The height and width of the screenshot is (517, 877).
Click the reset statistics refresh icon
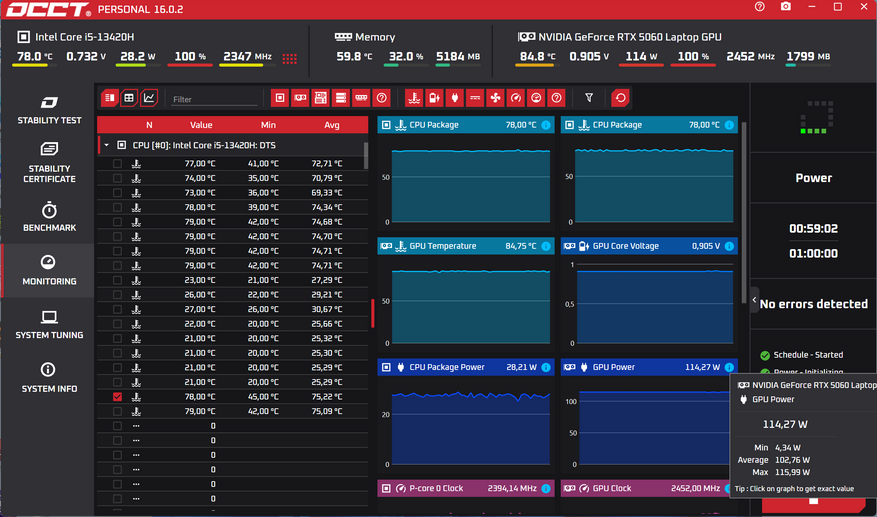click(x=620, y=98)
